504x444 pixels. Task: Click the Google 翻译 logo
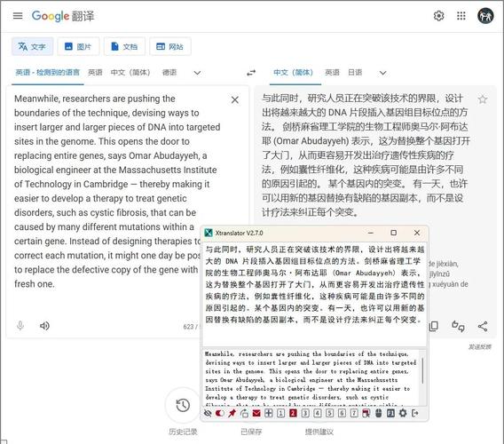click(x=63, y=16)
